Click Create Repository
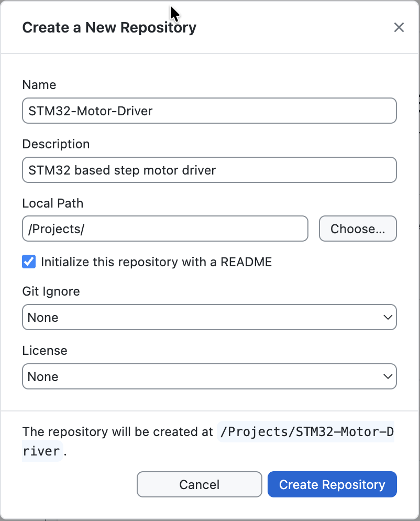This screenshot has width=420, height=521. (x=332, y=484)
